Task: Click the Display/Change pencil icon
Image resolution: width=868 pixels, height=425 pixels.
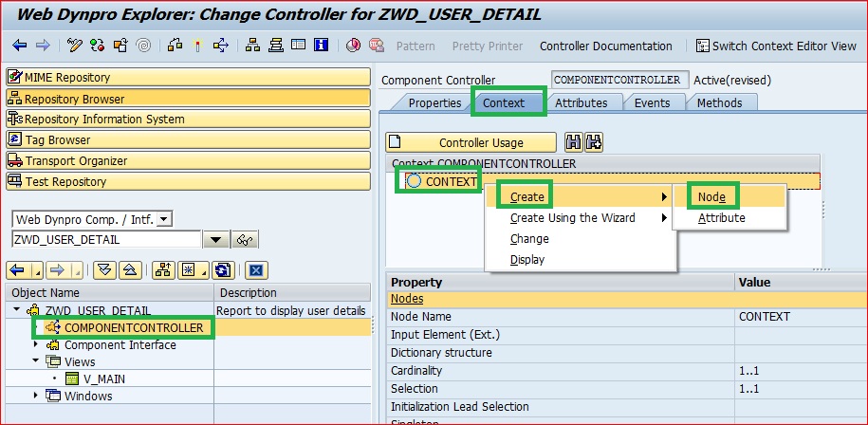Action: (x=74, y=46)
